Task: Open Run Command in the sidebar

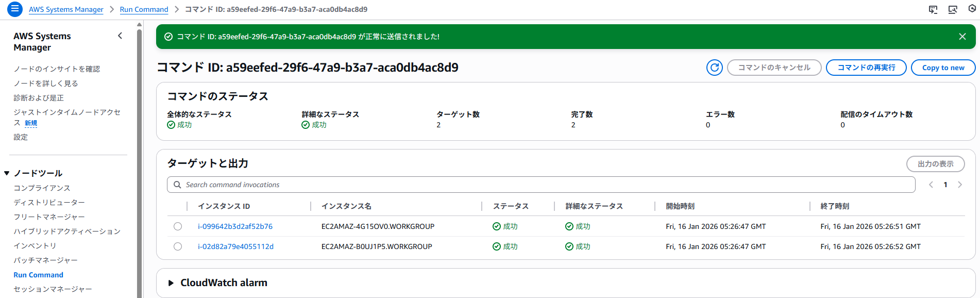Action: tap(38, 275)
